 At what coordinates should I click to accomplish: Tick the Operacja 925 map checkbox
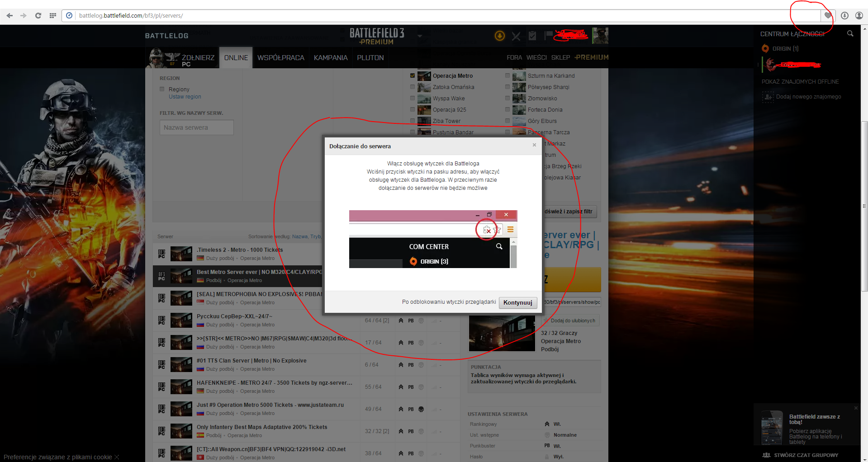point(413,109)
